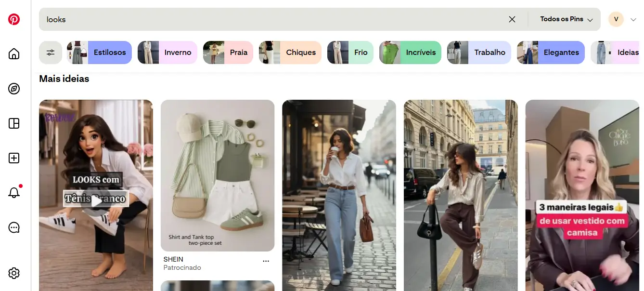Open the messages chat bubble icon
Viewport: 644px width, 291px height.
coord(14,228)
